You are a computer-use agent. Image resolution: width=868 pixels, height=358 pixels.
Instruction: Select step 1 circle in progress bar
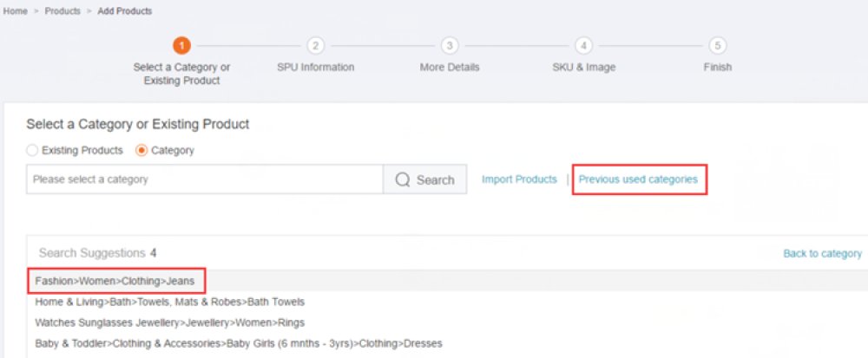pos(181,46)
